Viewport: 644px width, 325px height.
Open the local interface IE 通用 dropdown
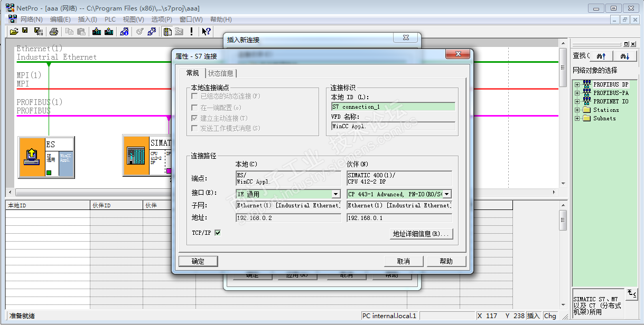[x=335, y=194]
